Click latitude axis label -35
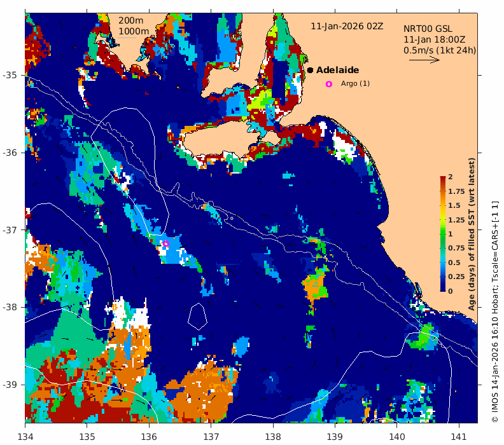 [10, 76]
